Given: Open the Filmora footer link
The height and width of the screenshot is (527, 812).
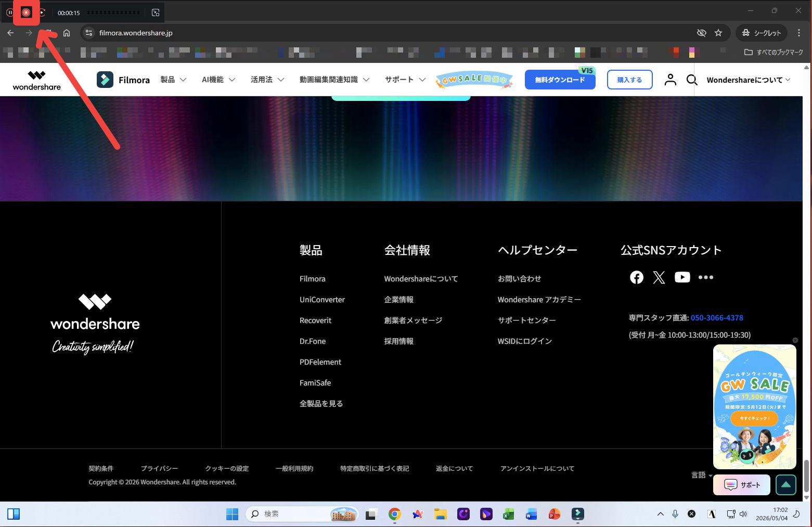Looking at the screenshot, I should pos(313,279).
